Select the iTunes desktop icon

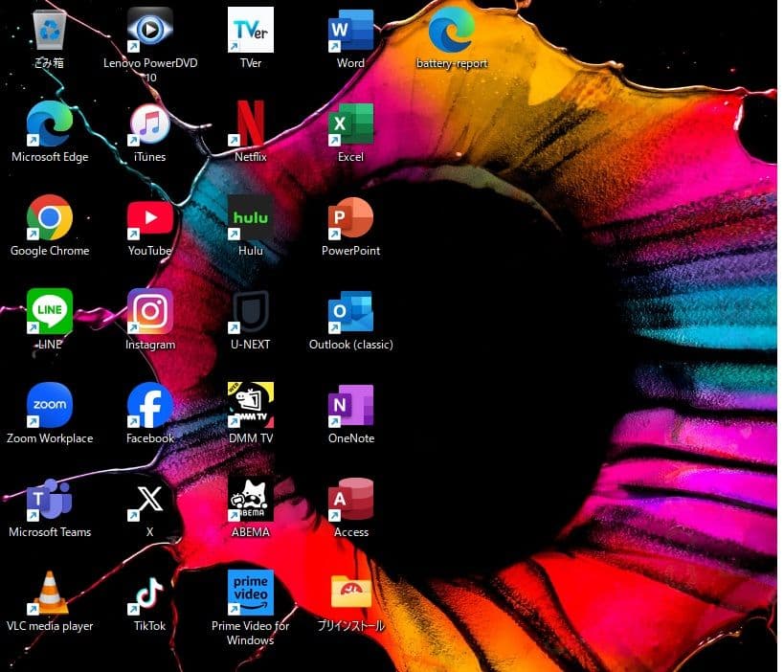click(149, 124)
